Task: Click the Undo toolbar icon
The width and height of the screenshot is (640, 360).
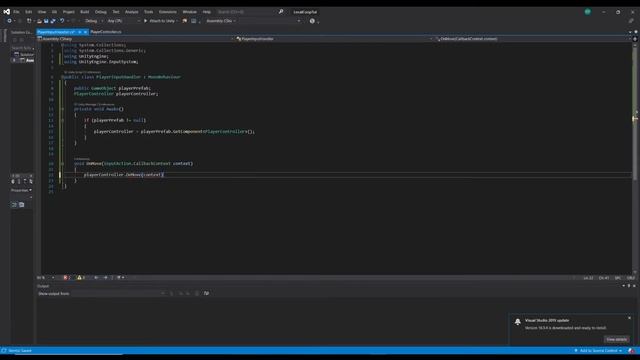Action: [x=62, y=21]
